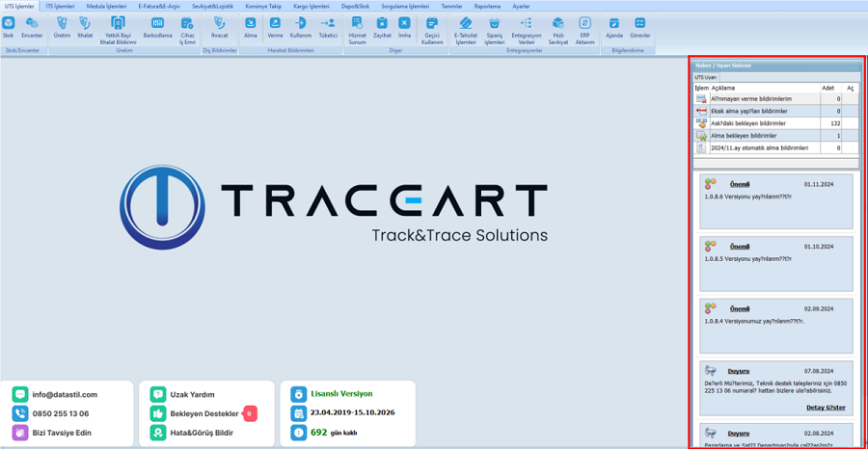Go to the Ayarlar tab
Image resolution: width=868 pixels, height=449 pixels.
click(x=521, y=6)
